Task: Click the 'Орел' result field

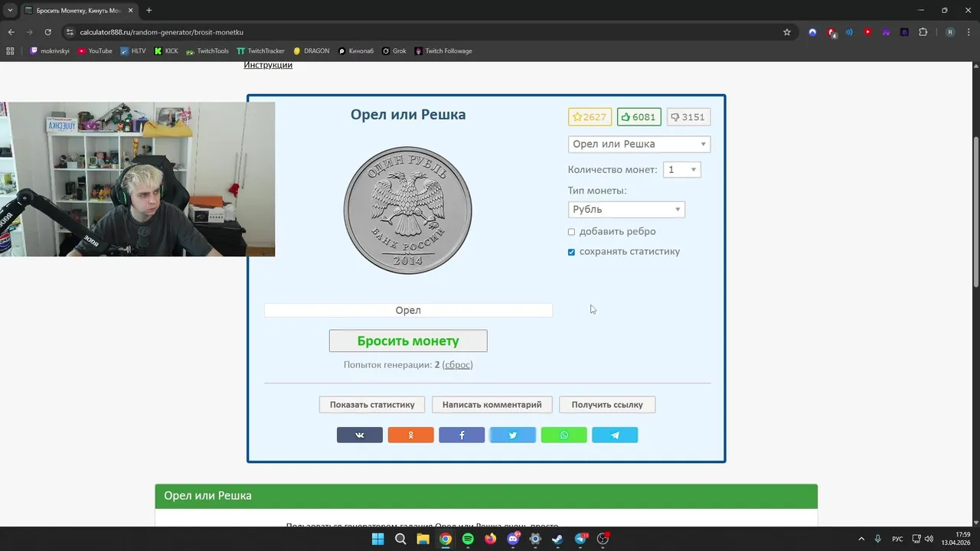Action: 408,310
